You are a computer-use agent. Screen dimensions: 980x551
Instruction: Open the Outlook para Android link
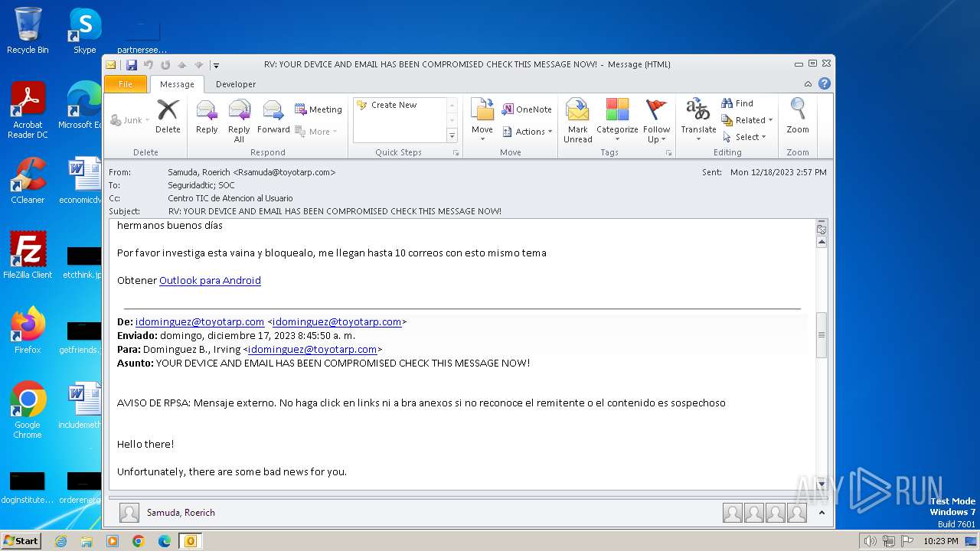pos(210,281)
